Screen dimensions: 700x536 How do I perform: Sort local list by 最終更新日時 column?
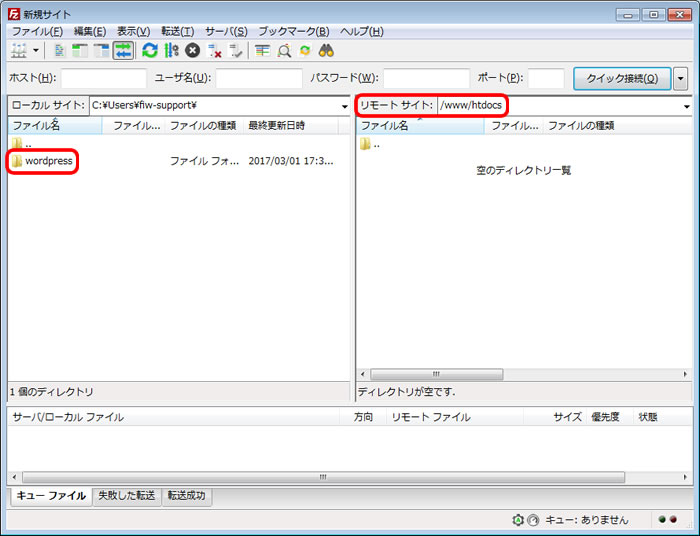pos(291,125)
